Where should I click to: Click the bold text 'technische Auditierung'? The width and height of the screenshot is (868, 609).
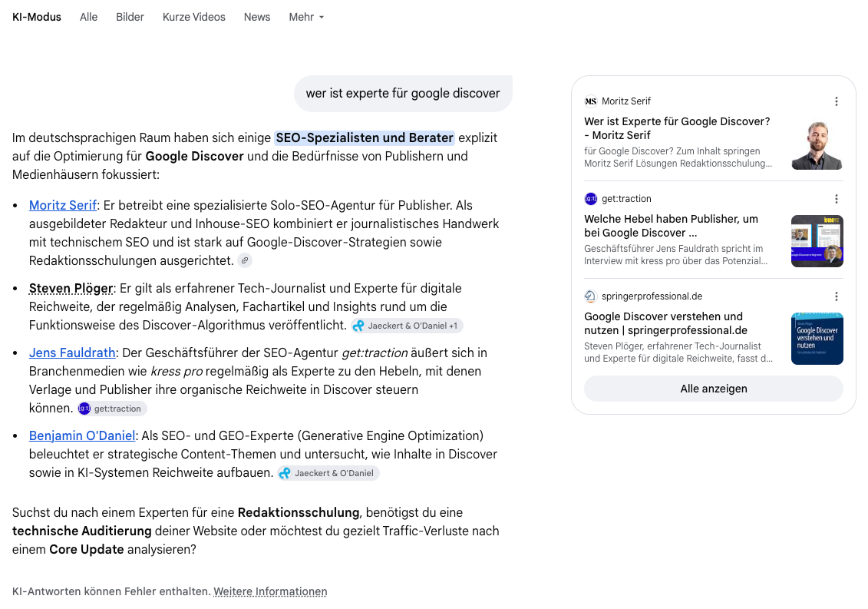pyautogui.click(x=82, y=531)
